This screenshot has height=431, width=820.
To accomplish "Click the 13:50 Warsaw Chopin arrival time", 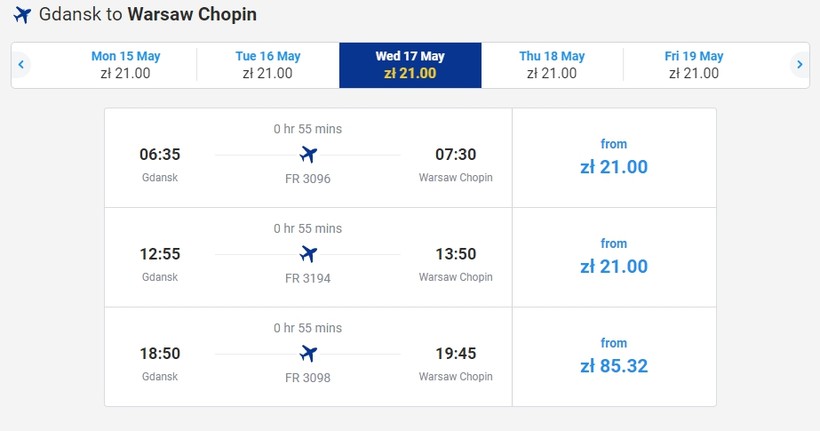I will click(x=455, y=254).
